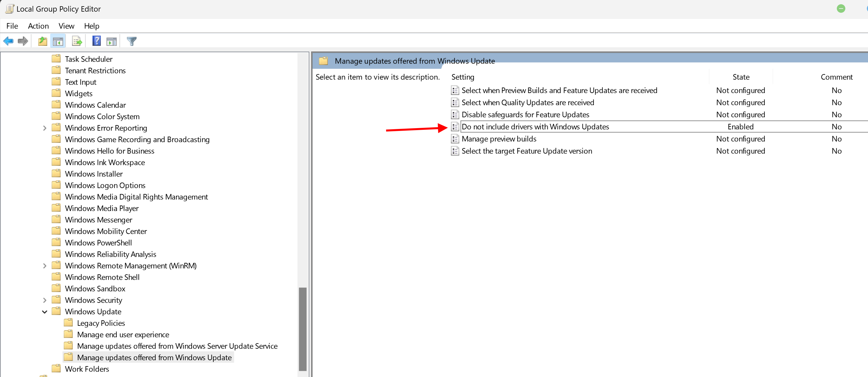
Task: Collapse the Windows Update tree node
Action: click(45, 312)
